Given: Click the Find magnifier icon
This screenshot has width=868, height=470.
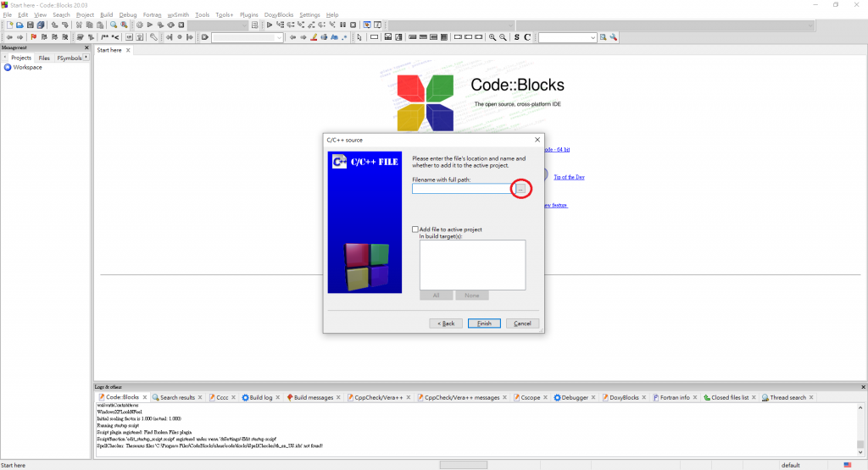Looking at the screenshot, I should (114, 25).
